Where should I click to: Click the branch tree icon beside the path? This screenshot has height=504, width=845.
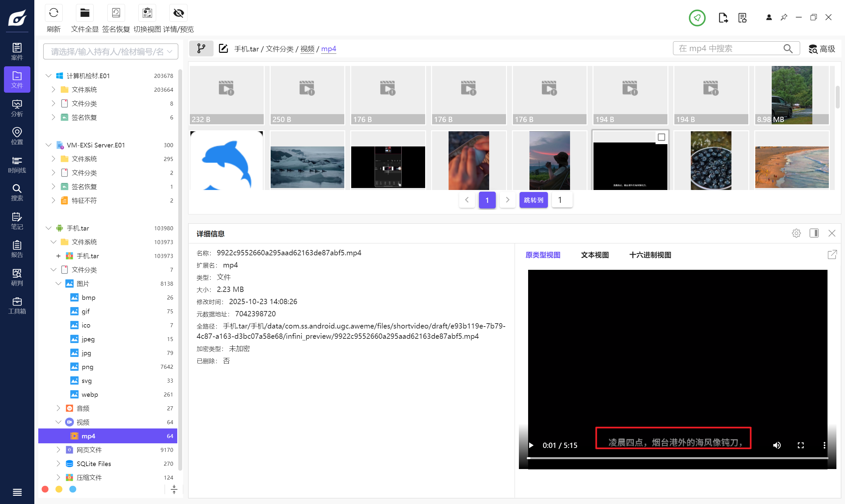201,48
